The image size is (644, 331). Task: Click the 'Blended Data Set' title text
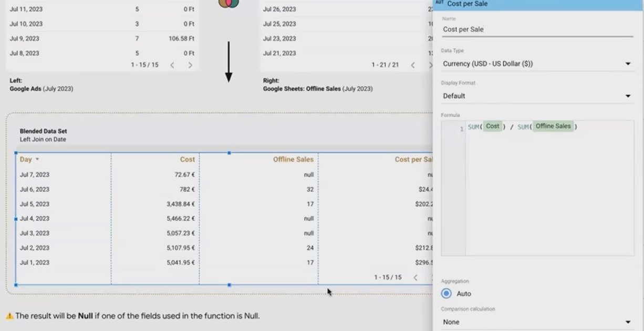pyautogui.click(x=44, y=131)
